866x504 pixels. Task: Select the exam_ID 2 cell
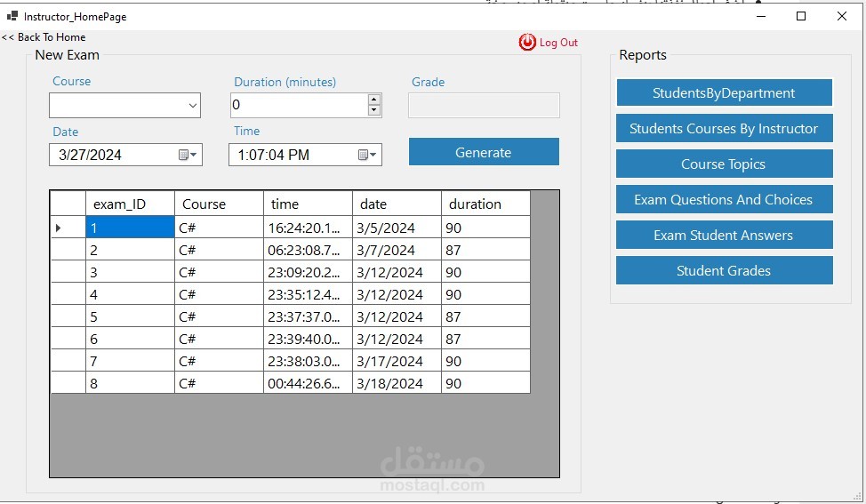131,250
